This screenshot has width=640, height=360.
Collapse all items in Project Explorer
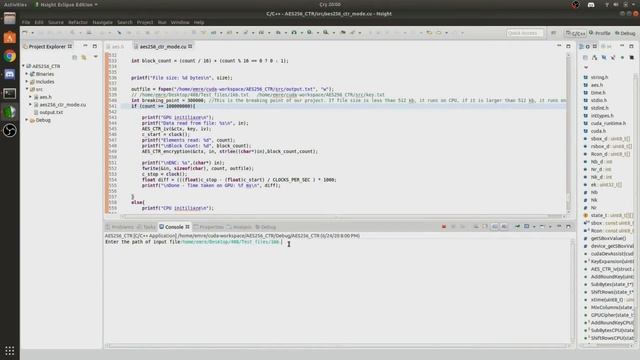pyautogui.click(x=75, y=58)
